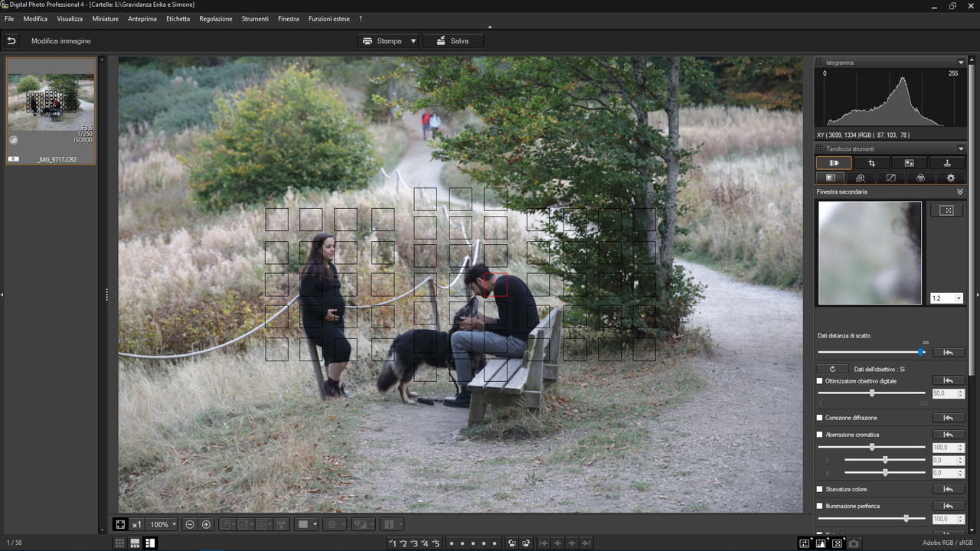Open the Finestra menu
Screen dimensions: 980x551
tap(289, 18)
